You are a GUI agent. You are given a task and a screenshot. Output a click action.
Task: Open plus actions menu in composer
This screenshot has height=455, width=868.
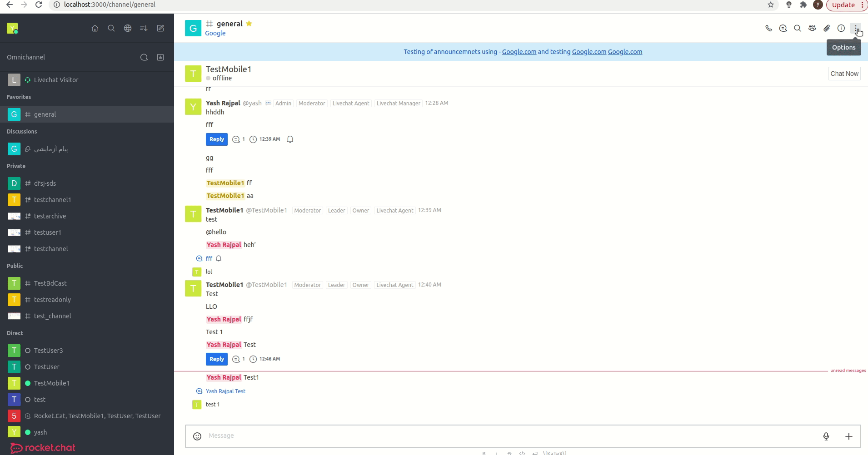[848, 436]
